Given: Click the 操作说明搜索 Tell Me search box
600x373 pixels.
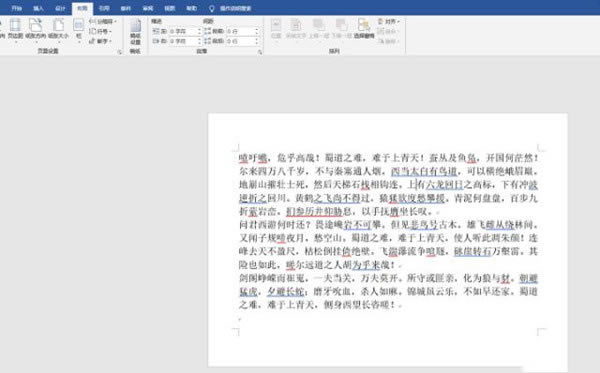Looking at the screenshot, I should (235, 8).
